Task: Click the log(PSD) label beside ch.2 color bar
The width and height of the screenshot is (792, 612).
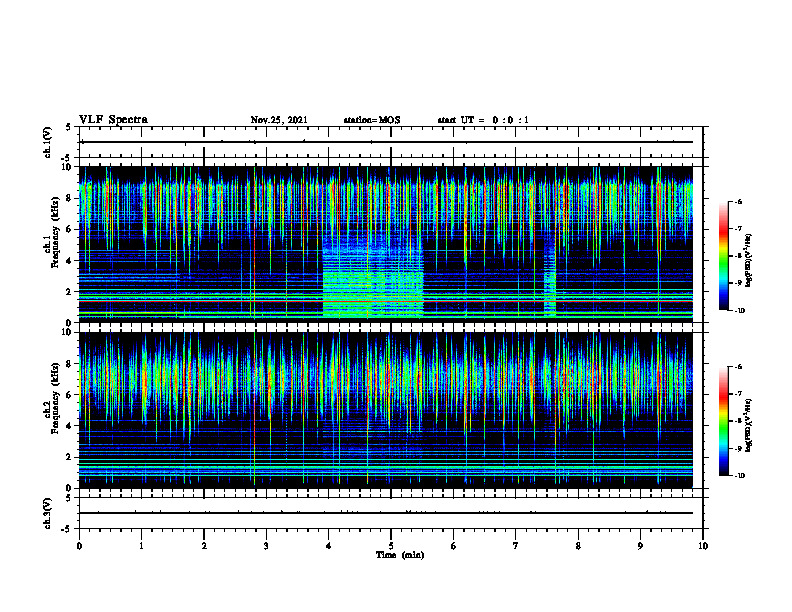Action: [x=748, y=425]
